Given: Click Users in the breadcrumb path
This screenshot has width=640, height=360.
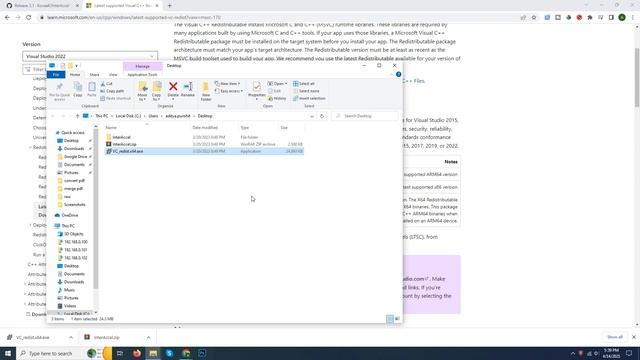Looking at the screenshot, I should point(153,116).
